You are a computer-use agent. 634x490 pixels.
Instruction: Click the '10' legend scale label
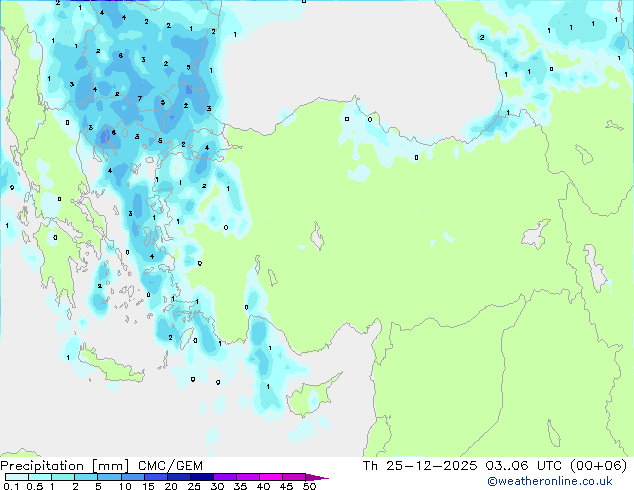coord(125,486)
